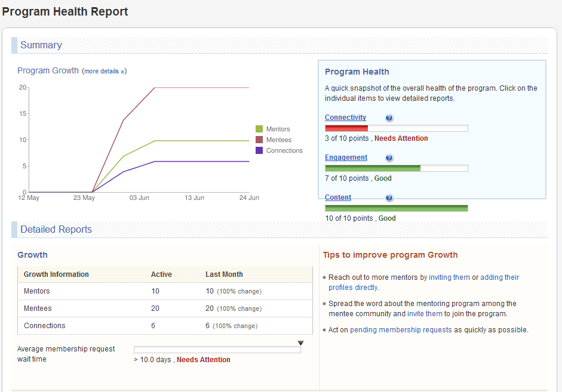Click '10 of 10 points' Content score
Screen dimensions: 562x392
(x=349, y=218)
